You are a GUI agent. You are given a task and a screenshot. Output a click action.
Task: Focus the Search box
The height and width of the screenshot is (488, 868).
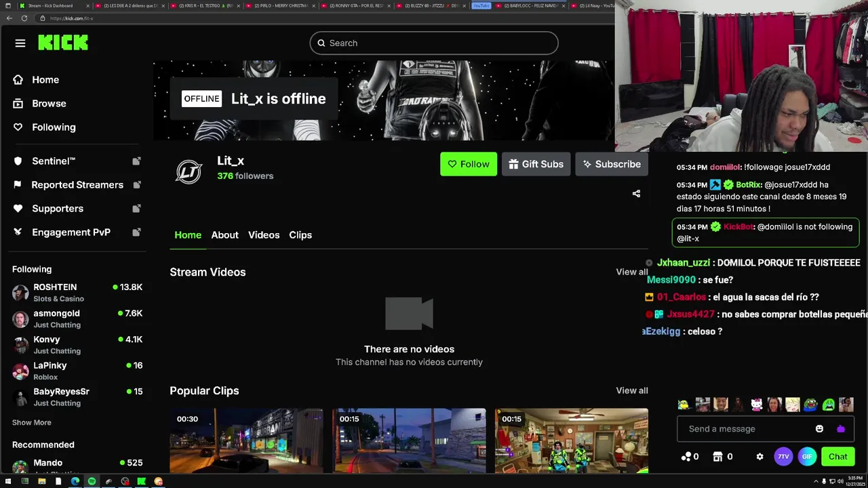pyautogui.click(x=434, y=43)
